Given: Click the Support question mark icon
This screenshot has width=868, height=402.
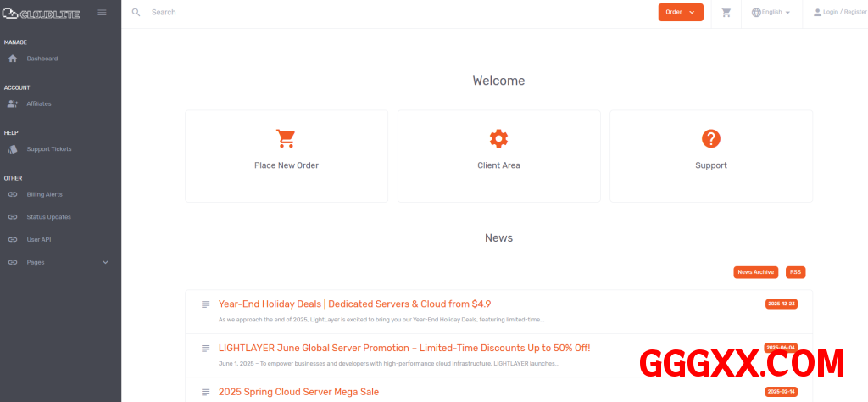Looking at the screenshot, I should tap(711, 138).
